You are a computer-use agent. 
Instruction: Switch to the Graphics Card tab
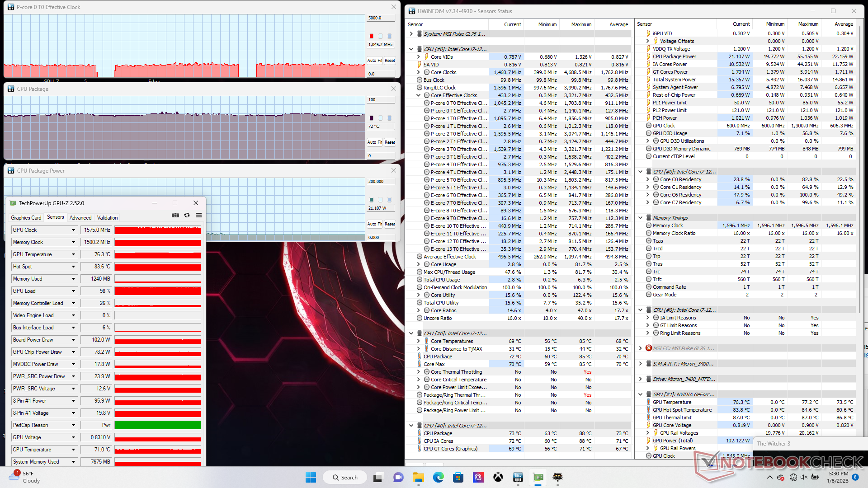[x=26, y=217]
